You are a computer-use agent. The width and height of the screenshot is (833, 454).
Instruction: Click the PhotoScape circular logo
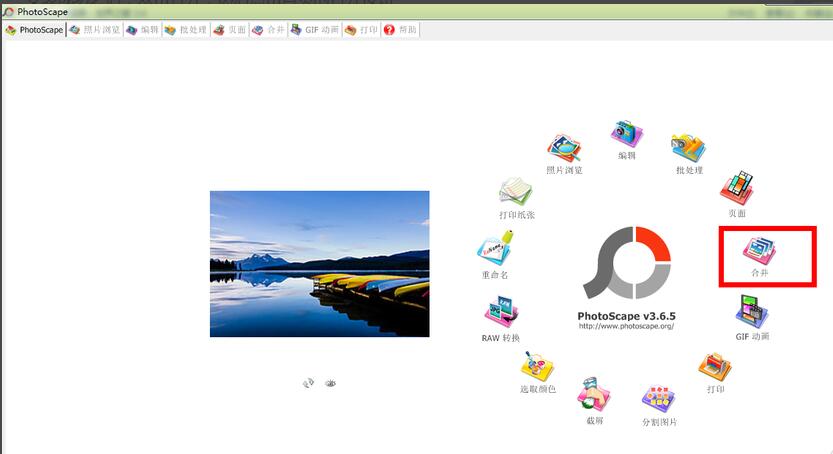[627, 263]
